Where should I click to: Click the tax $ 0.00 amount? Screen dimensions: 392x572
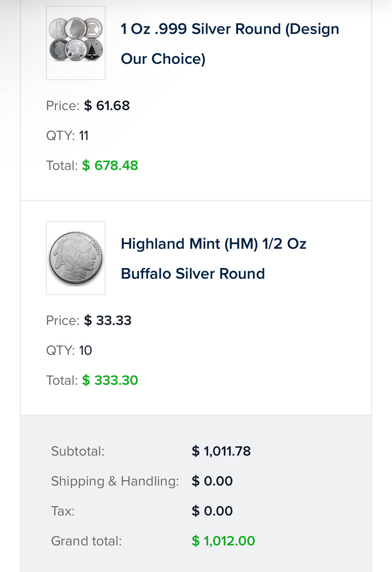[x=212, y=511]
